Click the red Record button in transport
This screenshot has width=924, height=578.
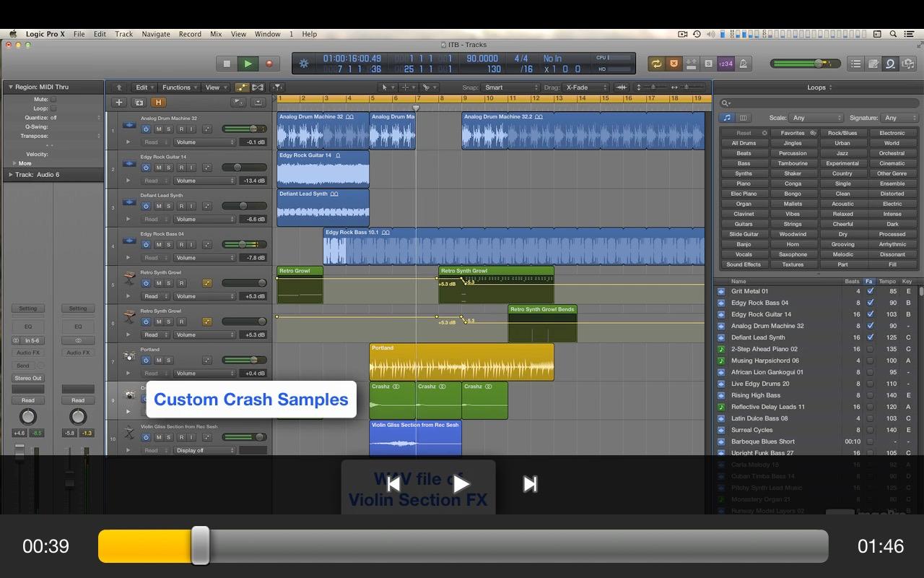click(269, 64)
